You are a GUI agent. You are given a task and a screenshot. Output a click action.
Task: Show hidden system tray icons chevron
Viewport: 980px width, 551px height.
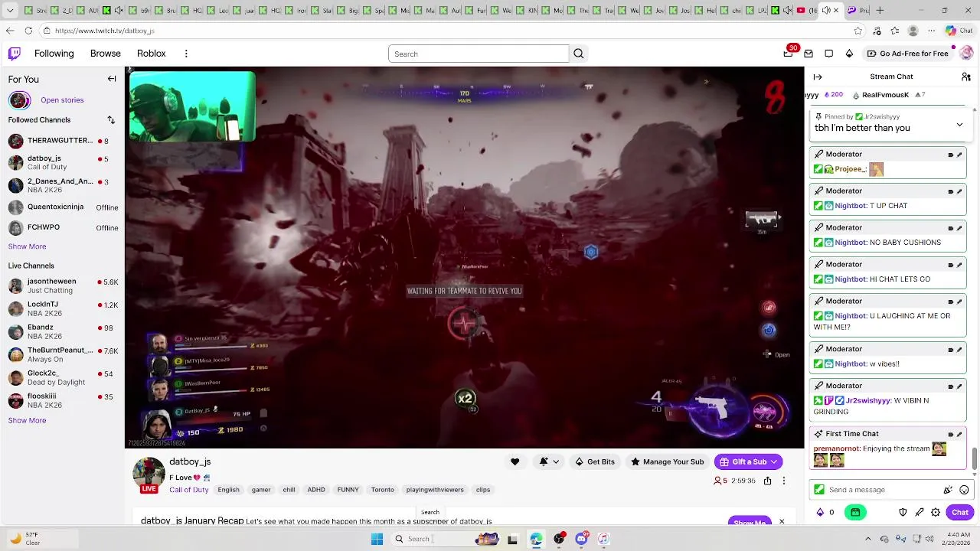[x=867, y=539]
